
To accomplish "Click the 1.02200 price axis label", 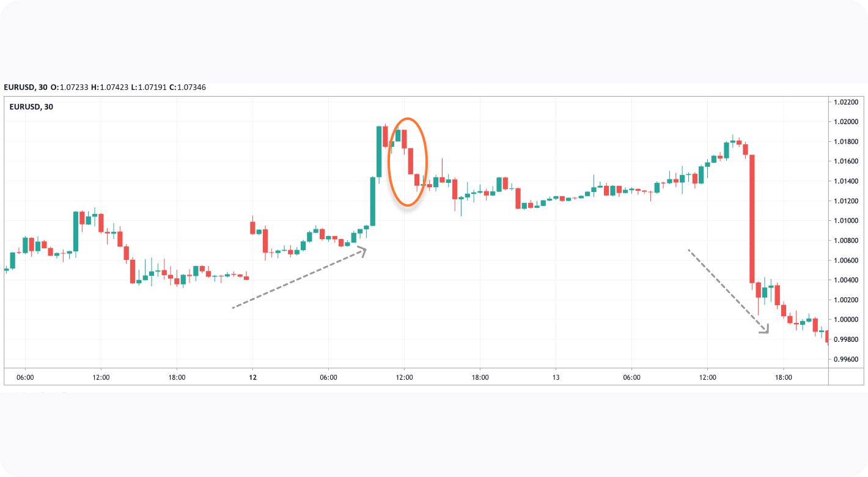I will point(846,102).
